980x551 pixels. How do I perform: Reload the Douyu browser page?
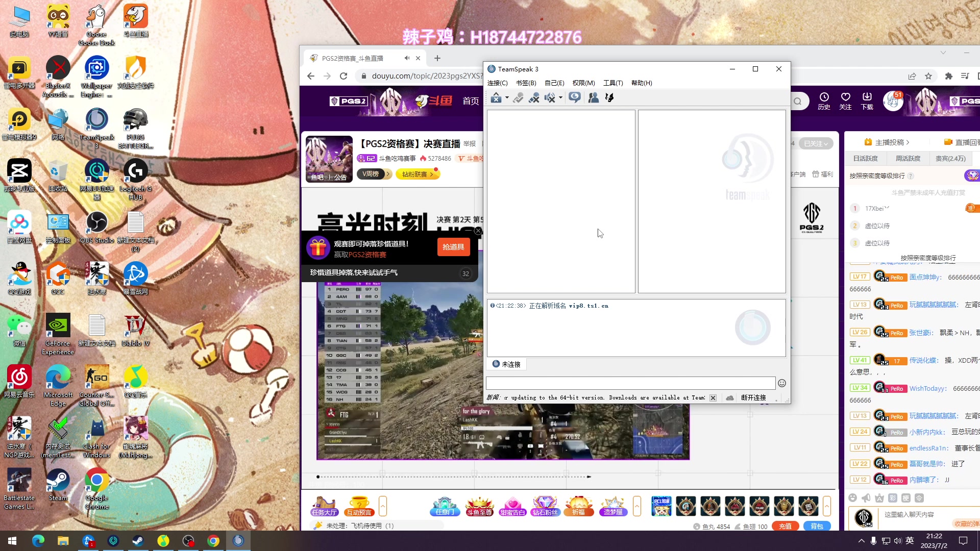point(344,76)
